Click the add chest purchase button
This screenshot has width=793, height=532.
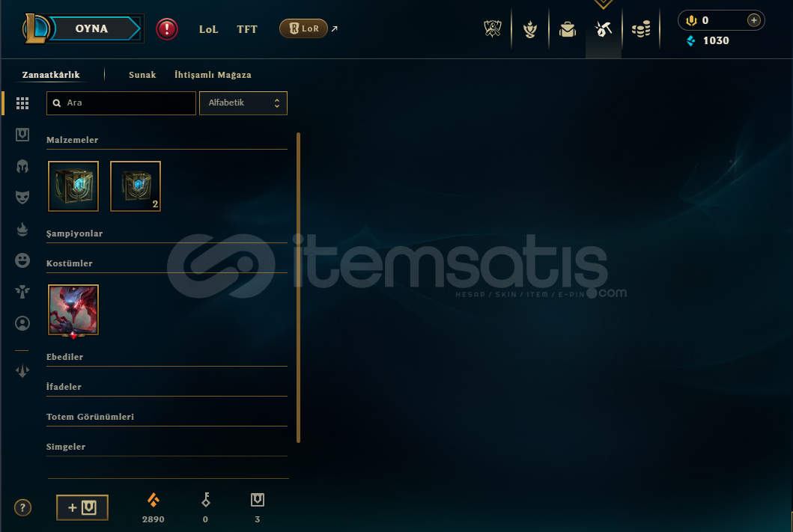[x=82, y=507]
